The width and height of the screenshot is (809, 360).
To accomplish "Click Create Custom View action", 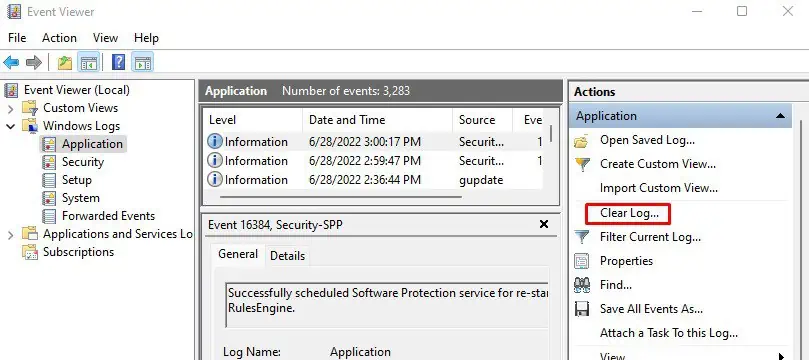I will (658, 164).
